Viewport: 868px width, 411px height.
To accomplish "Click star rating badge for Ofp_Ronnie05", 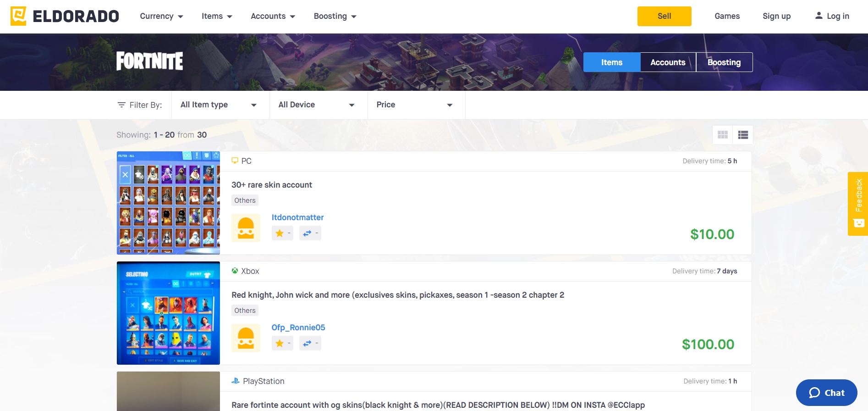I will click(282, 343).
